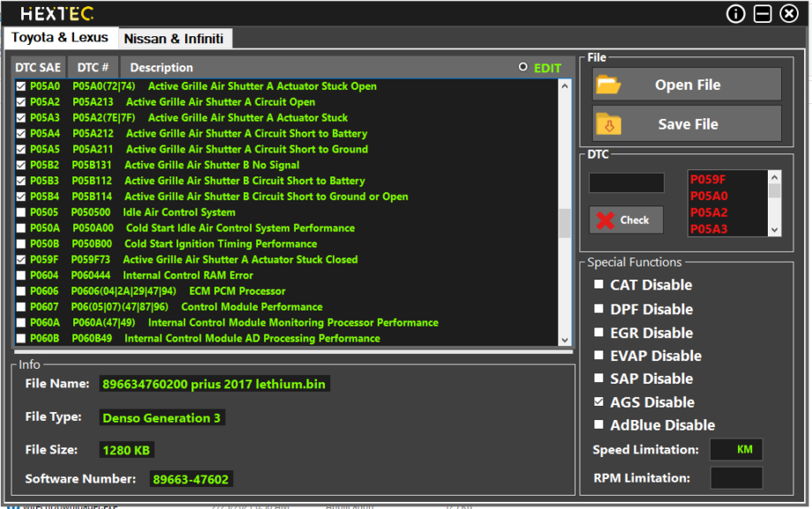This screenshot has width=812, height=509.
Task: Click the 'P05B131' DTC number cell
Action: (92, 165)
